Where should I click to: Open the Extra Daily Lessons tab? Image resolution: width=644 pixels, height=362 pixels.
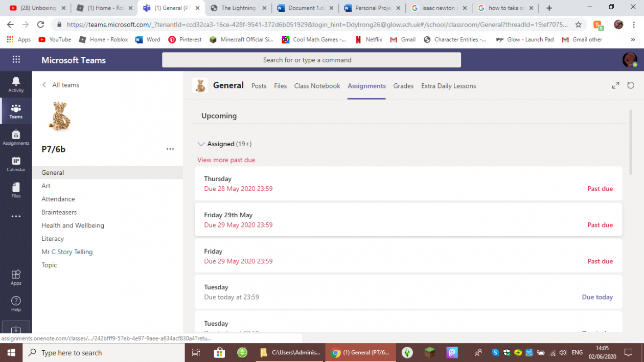(448, 86)
